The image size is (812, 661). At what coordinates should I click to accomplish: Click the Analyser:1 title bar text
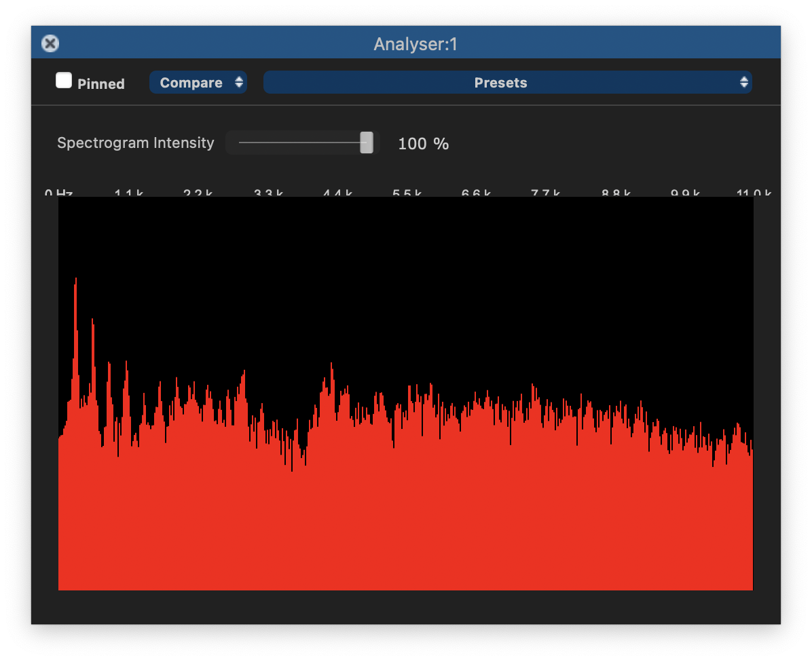416,45
